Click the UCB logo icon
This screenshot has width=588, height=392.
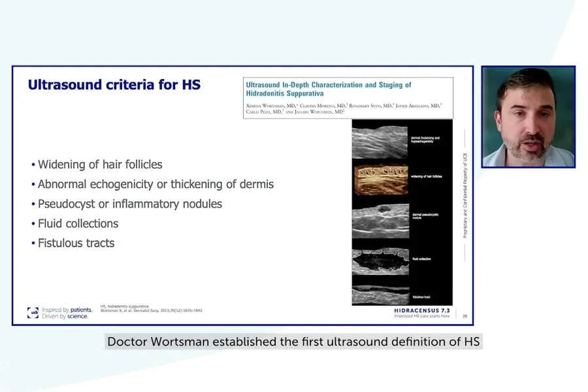pos(33,312)
